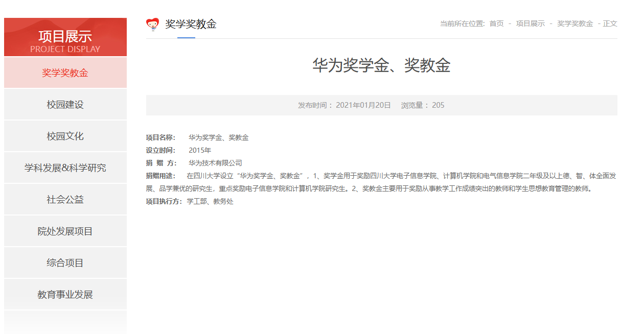Image resolution: width=644 pixels, height=334 pixels.
Task: Click the 项目执行方 value 学工部、教务处
Action: point(210,201)
